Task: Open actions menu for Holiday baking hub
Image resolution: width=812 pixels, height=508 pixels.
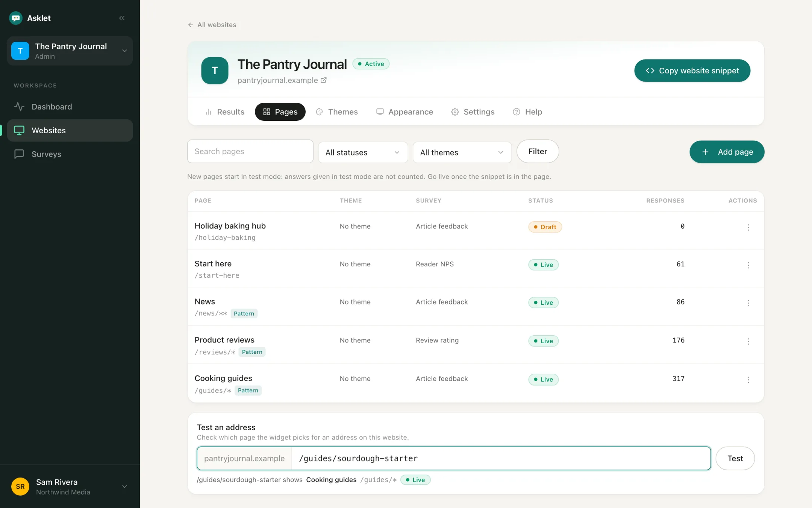Action: click(x=748, y=227)
